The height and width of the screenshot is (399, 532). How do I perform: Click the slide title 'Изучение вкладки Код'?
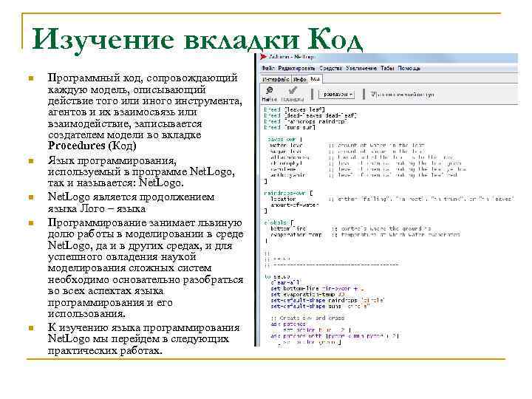(197, 40)
